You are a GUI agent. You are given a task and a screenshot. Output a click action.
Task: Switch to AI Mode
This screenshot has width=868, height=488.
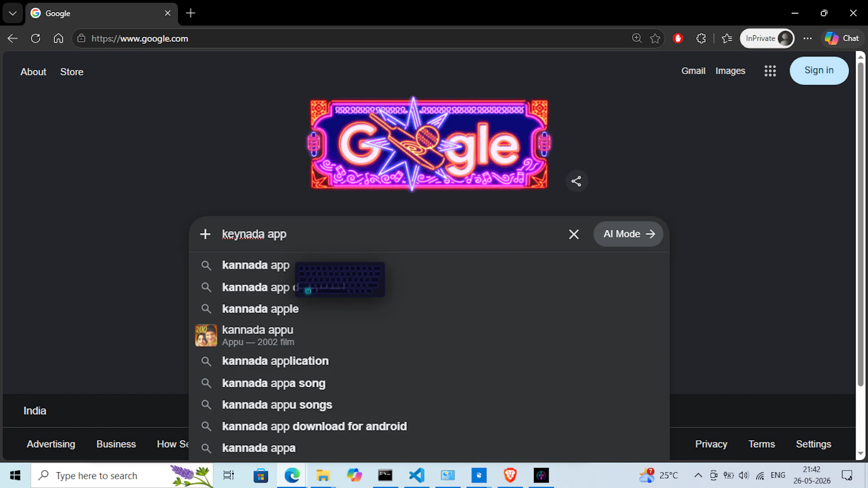(628, 234)
